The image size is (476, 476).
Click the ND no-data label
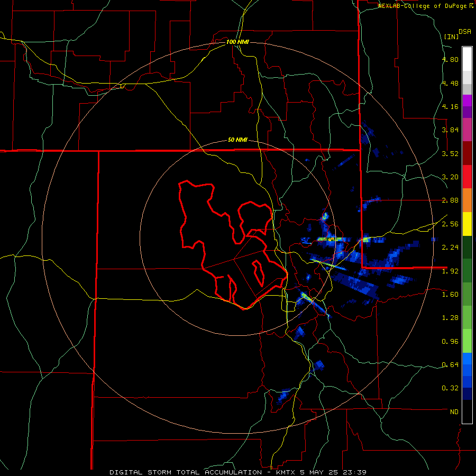pos(454,412)
